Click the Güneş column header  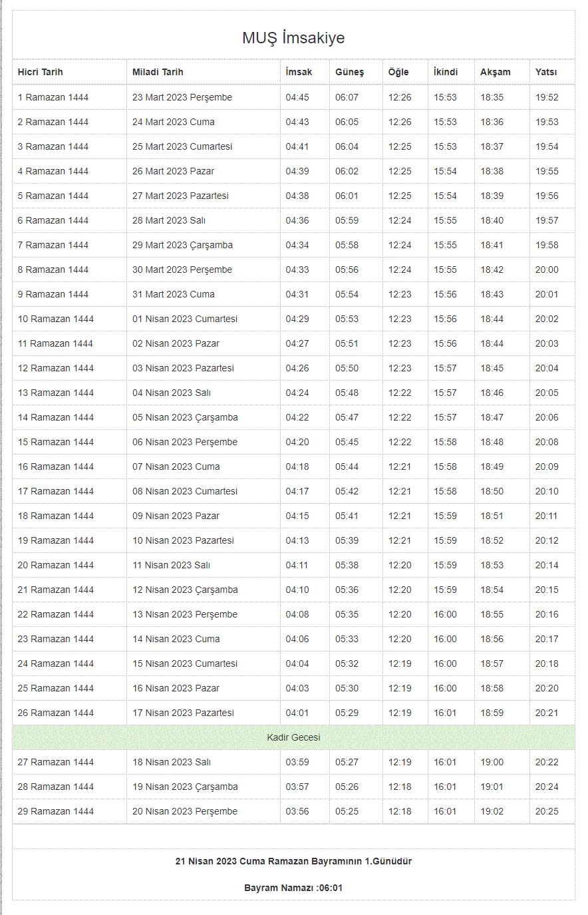point(349,72)
